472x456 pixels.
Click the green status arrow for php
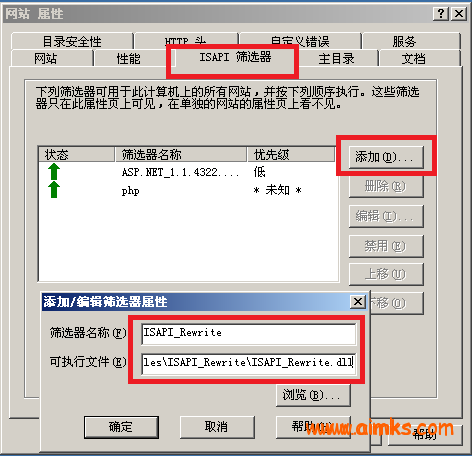click(x=54, y=190)
